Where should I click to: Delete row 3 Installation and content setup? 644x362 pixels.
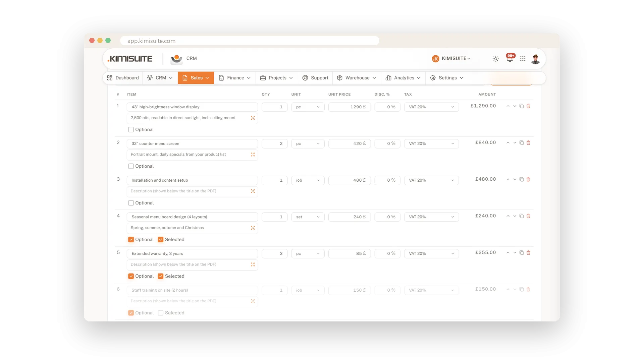tap(528, 179)
